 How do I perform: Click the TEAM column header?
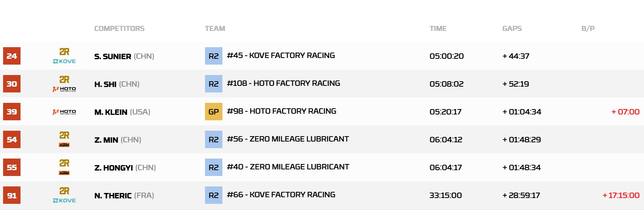[215, 29]
